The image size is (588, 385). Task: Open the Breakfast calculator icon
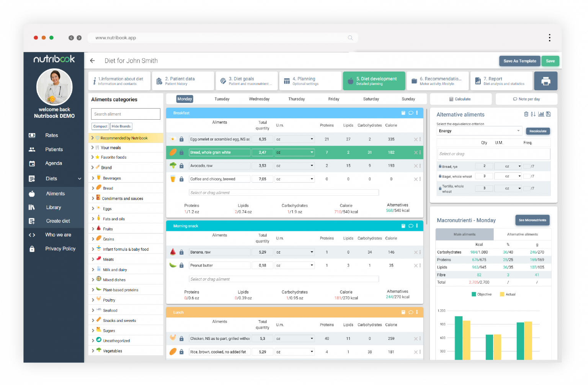403,113
